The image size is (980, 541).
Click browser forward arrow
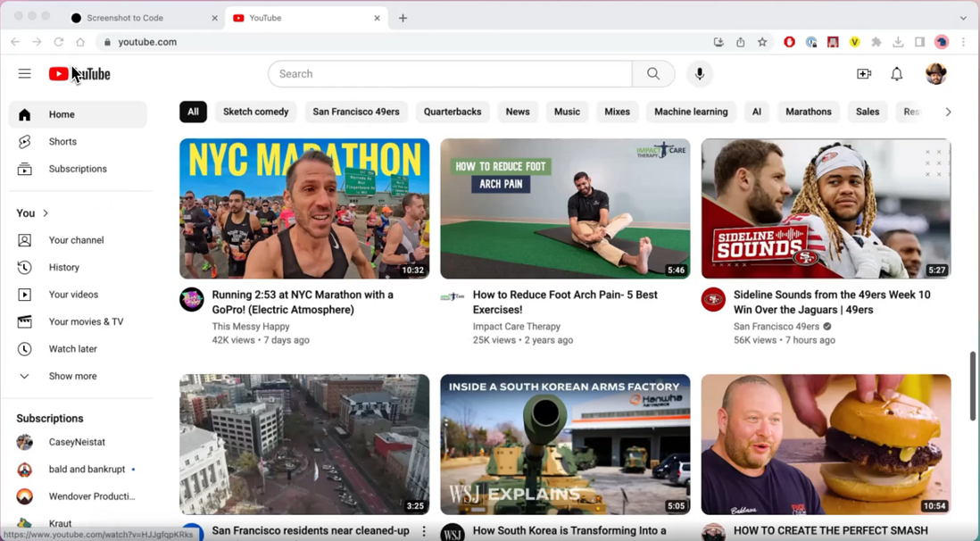coord(37,42)
